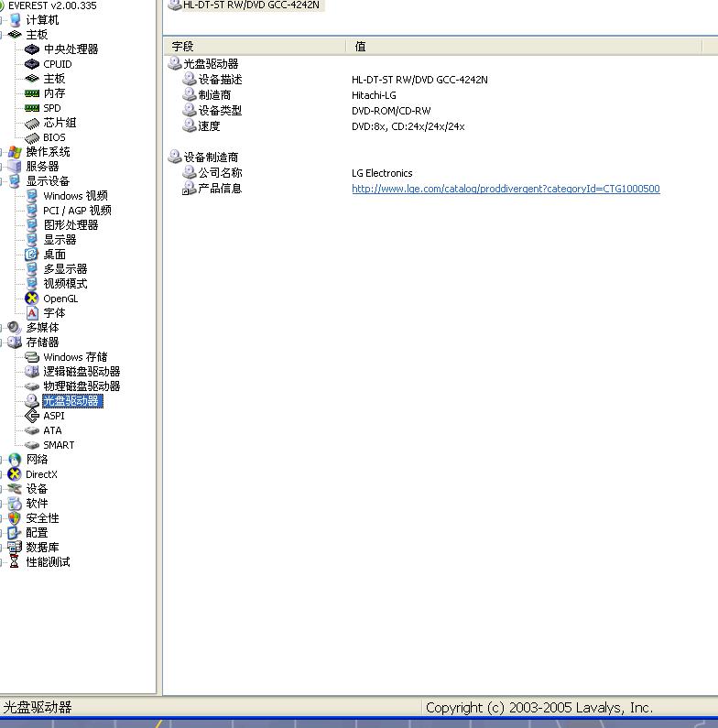Image resolution: width=718 pixels, height=728 pixels.
Task: Click the SMART disk icon
Action: coord(31,445)
